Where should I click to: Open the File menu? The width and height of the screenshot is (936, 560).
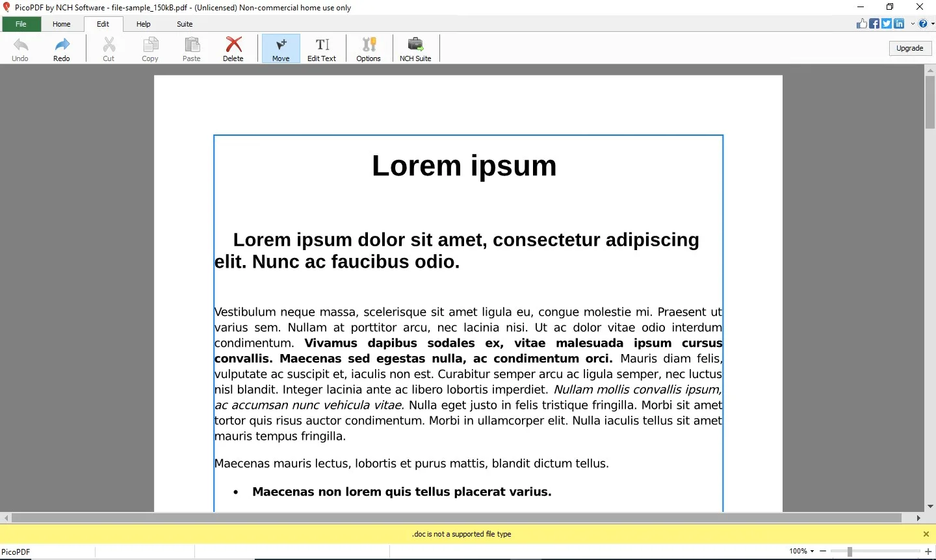coord(21,24)
